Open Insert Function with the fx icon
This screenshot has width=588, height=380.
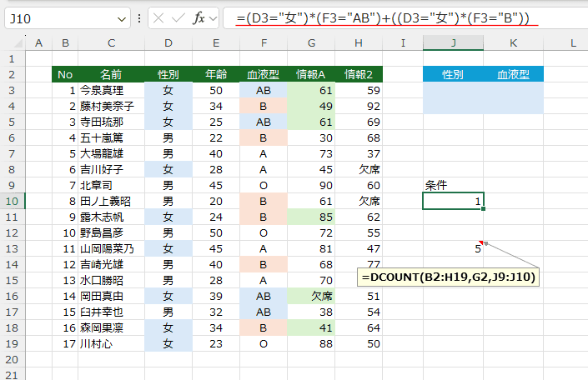click(x=199, y=18)
